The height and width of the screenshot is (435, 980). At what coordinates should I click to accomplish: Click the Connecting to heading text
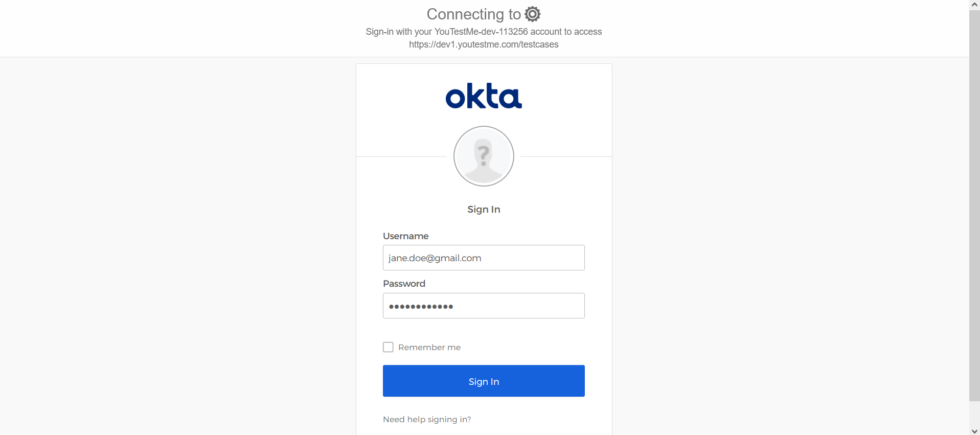click(x=474, y=14)
